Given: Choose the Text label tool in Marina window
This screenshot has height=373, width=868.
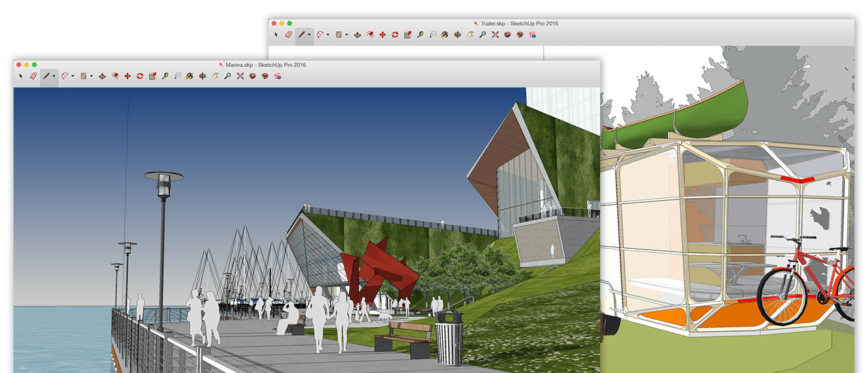Looking at the screenshot, I should click(178, 76).
